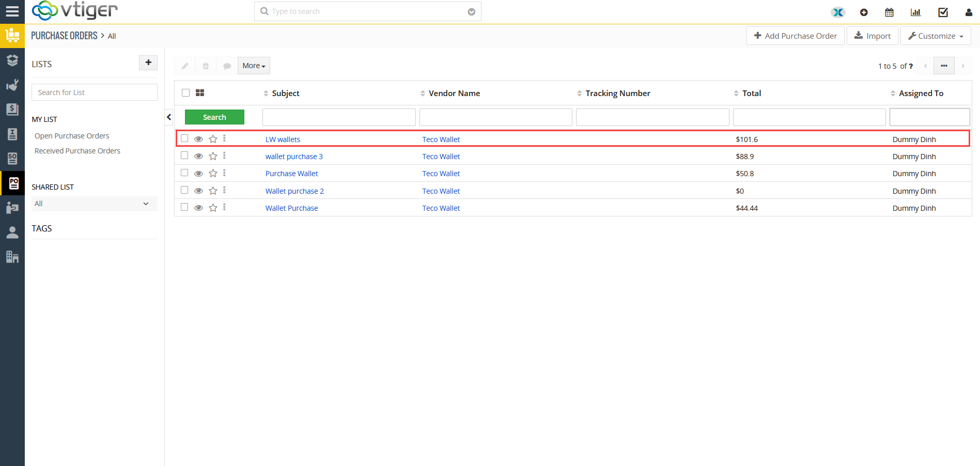Screen dimensions: 980x466
Task: Click the comment bubble toolbar icon
Action: click(227, 66)
